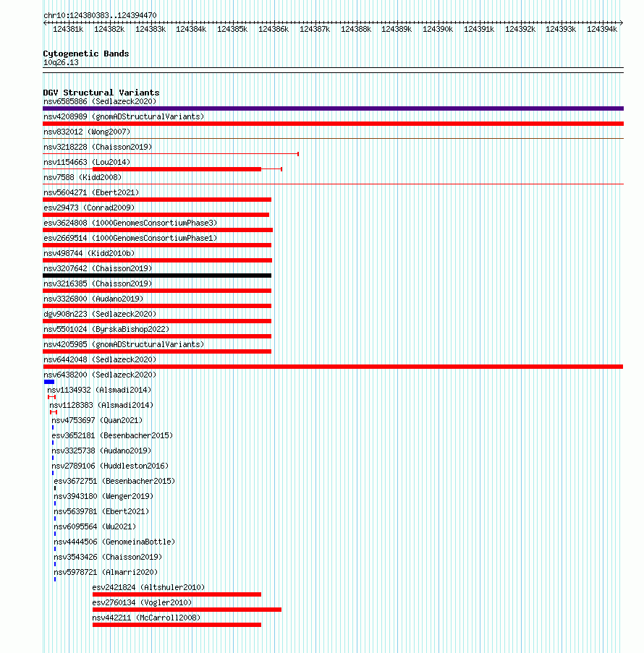The width and height of the screenshot is (644, 653).
Task: Click esv3672751 (Besenbacher2015) label
Action: click(x=114, y=482)
